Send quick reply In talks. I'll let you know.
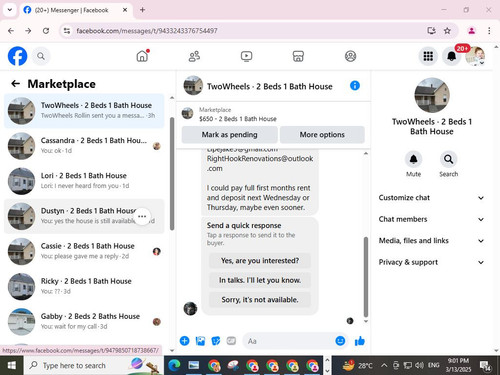This screenshot has width=500, height=375. 260,280
